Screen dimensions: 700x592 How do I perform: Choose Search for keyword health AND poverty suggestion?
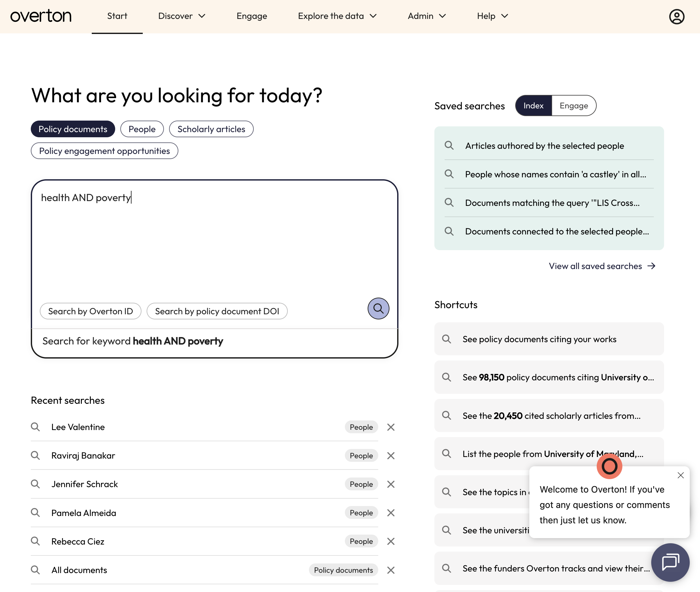coord(215,341)
